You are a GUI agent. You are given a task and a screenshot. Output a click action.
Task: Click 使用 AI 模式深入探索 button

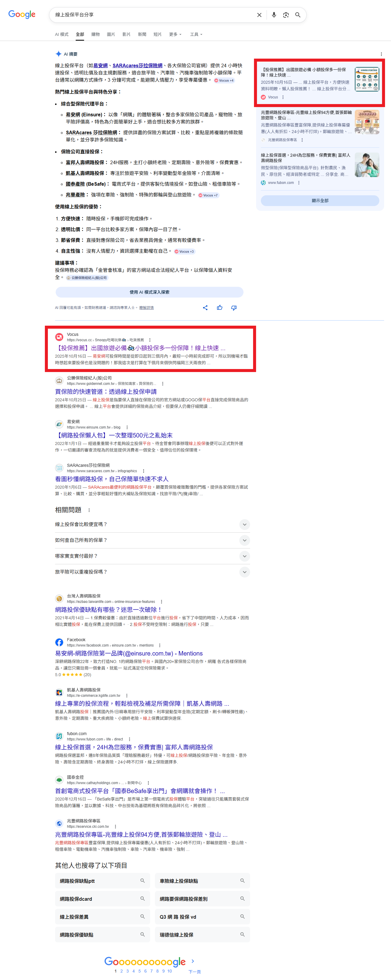149,292
